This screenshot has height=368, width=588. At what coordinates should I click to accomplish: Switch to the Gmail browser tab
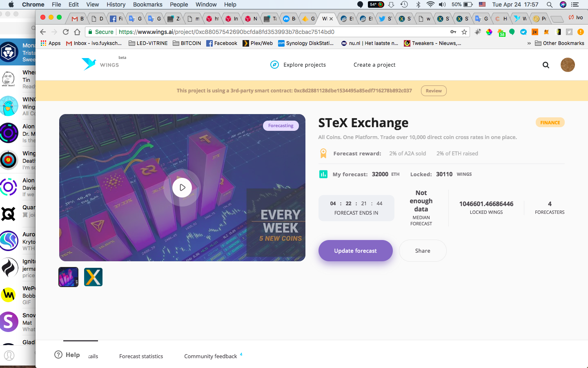point(77,18)
